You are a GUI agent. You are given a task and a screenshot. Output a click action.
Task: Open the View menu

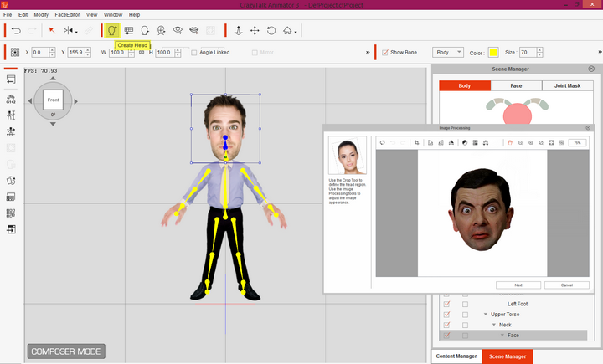click(91, 14)
